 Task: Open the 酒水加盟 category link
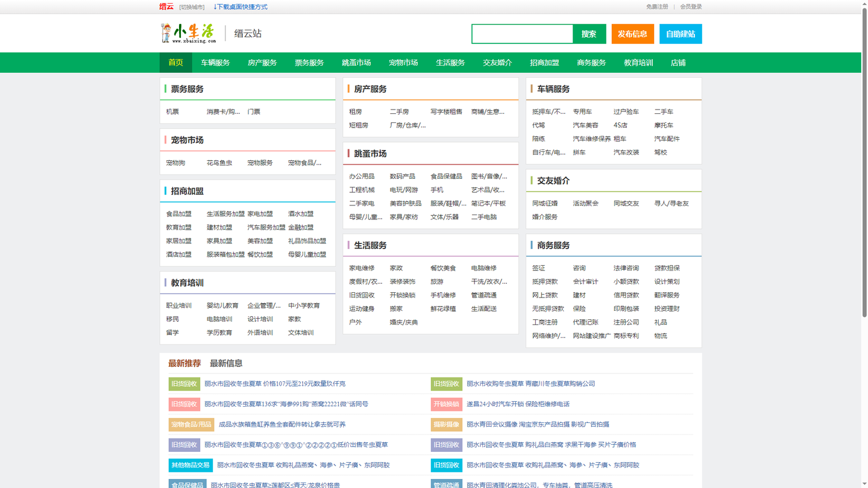(301, 214)
